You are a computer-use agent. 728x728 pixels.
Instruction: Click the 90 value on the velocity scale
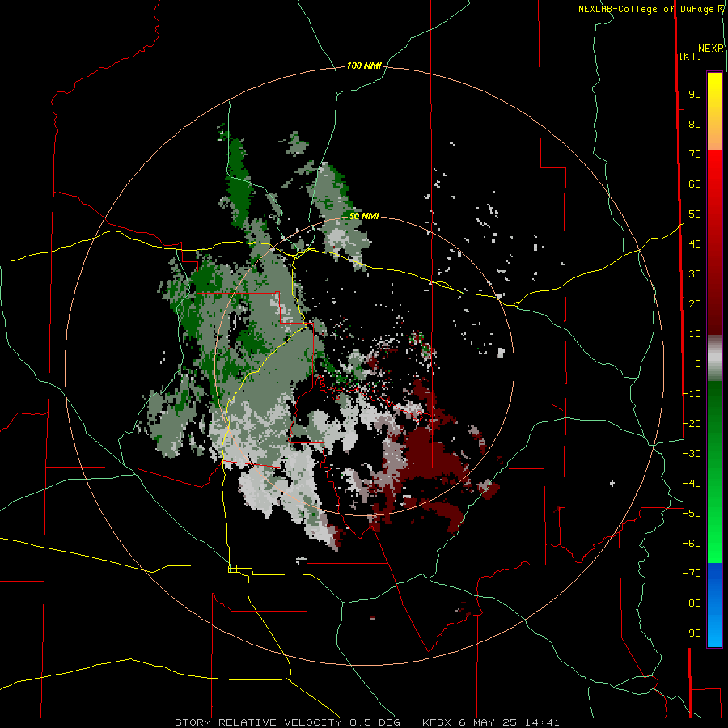695,95
